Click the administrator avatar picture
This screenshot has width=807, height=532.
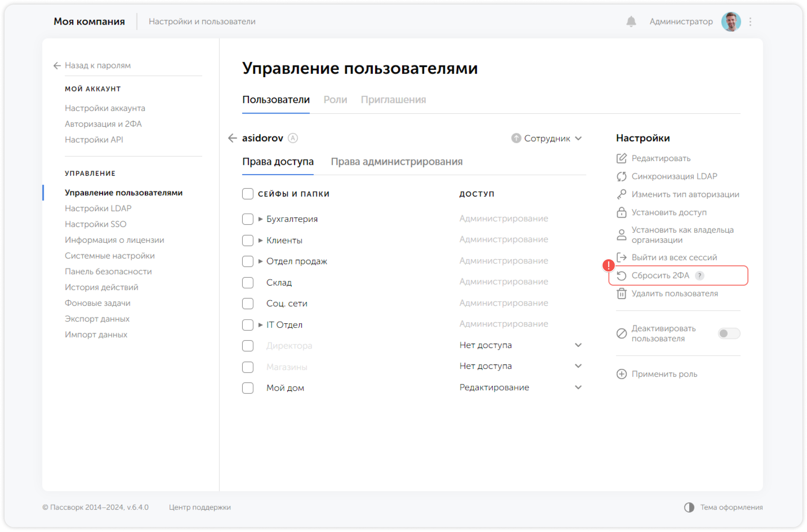[x=731, y=21]
